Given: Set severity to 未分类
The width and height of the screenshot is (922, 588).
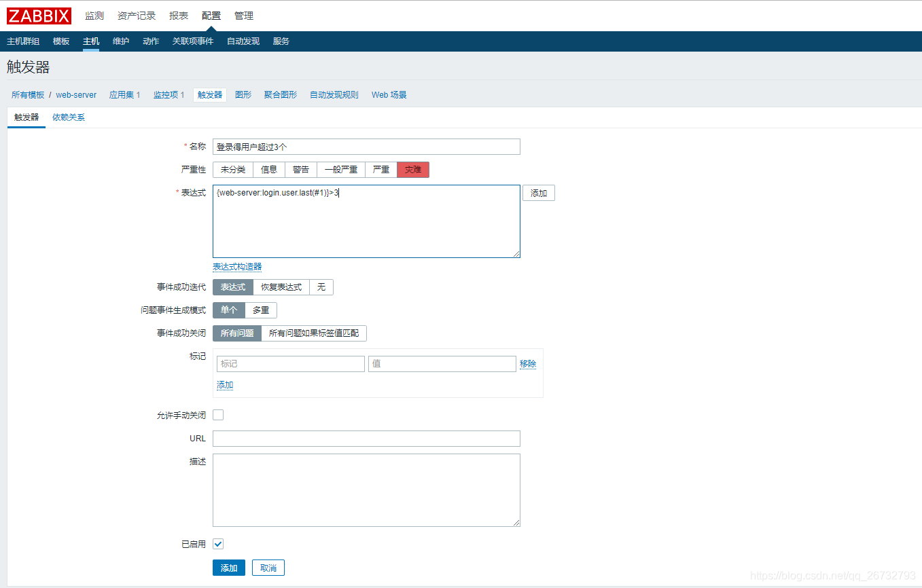Looking at the screenshot, I should (233, 170).
